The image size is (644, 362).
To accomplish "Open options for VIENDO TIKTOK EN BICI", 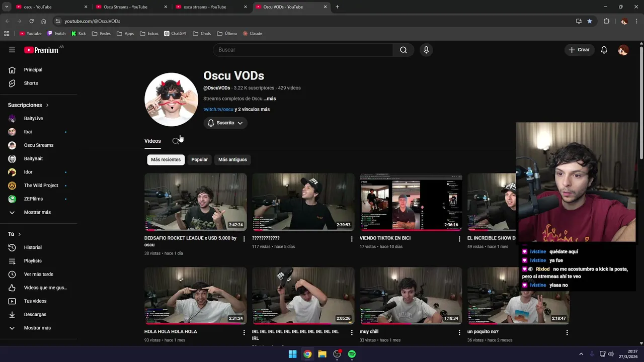I will pos(459,239).
